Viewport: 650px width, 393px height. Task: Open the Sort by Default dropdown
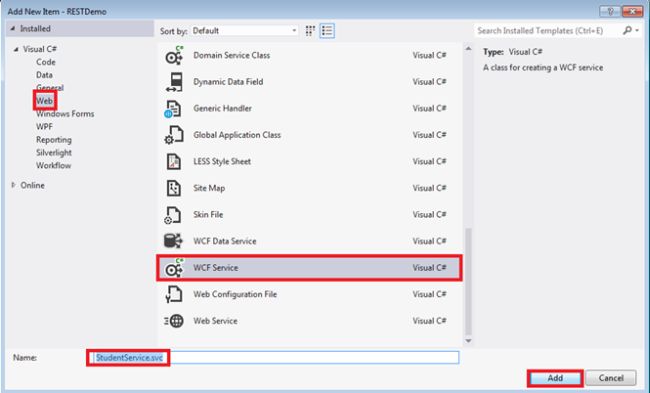pyautogui.click(x=245, y=31)
